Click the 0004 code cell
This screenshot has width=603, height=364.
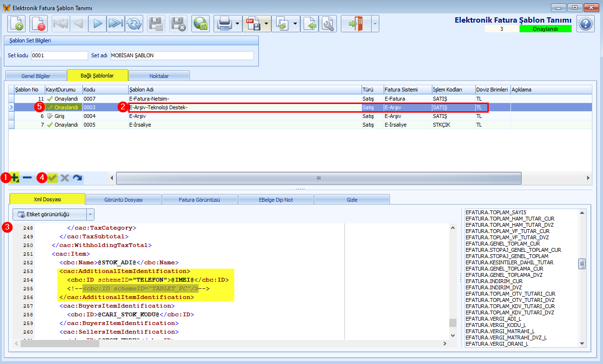(x=105, y=116)
